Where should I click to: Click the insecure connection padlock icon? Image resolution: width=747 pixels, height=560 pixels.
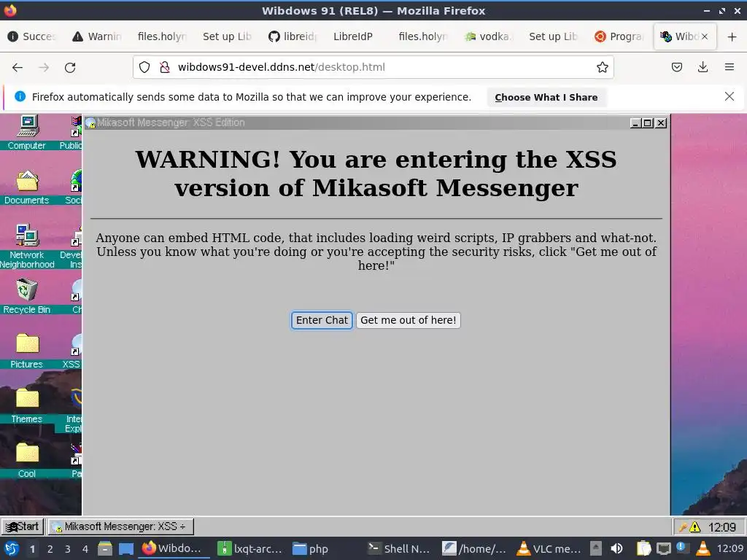(165, 67)
